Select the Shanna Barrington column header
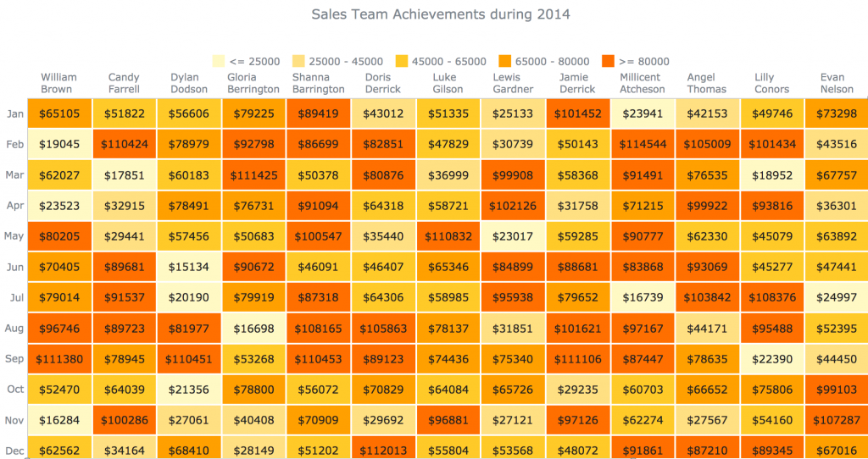Screen dimensions: 868x459 pyautogui.click(x=319, y=83)
